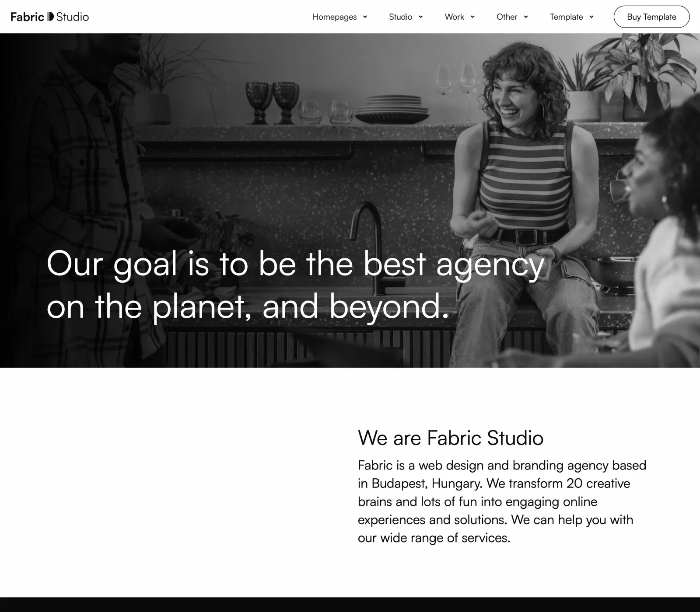Click the chevron next to Other

click(526, 17)
